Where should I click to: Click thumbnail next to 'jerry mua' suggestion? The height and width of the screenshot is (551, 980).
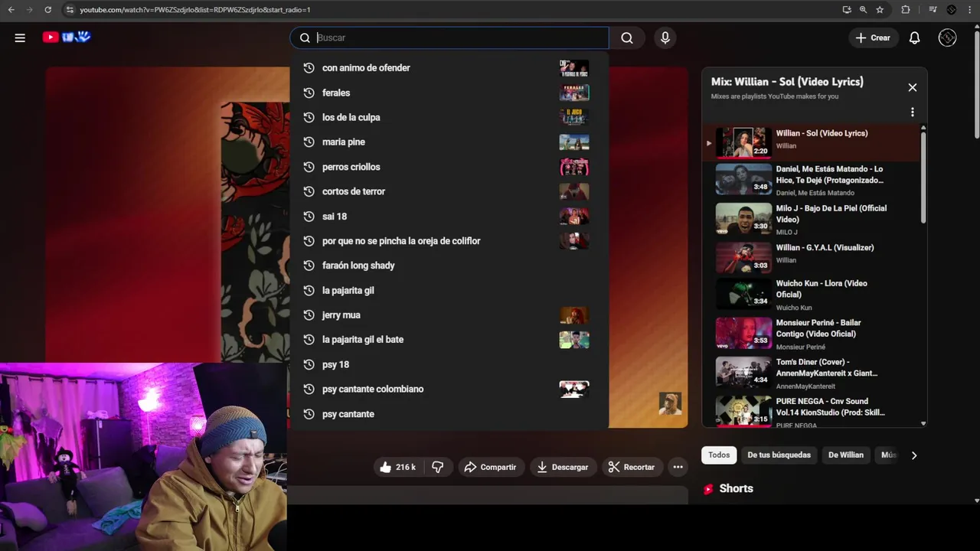click(x=574, y=315)
